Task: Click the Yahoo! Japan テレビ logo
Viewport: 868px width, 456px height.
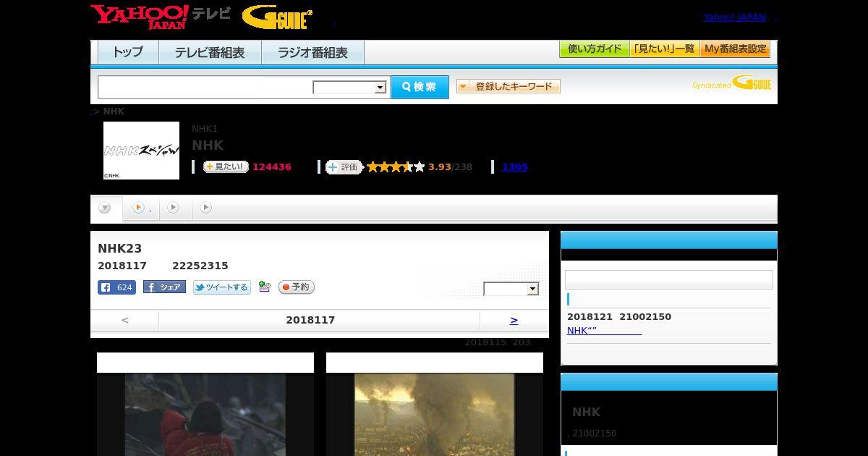Action: pos(161,17)
